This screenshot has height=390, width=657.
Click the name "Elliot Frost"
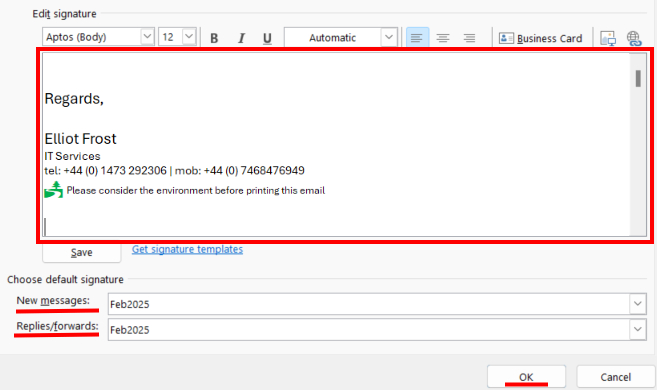click(80, 139)
